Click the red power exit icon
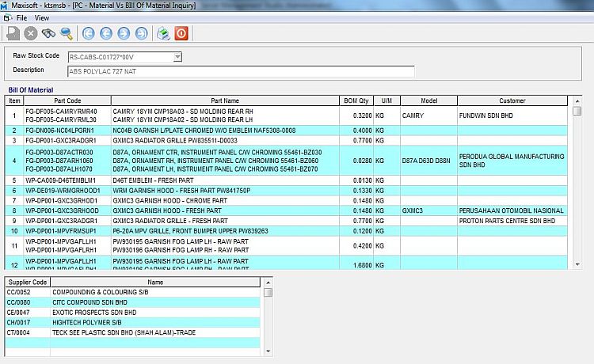Viewport: 594px width, 364px height. [181, 33]
